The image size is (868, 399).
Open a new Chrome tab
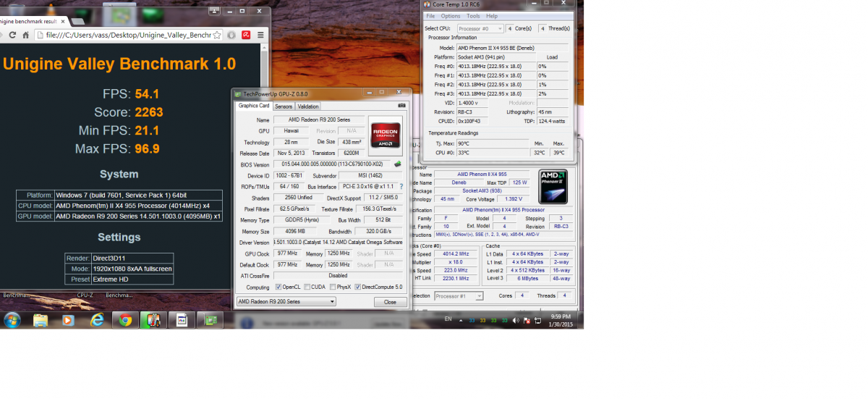[78, 22]
